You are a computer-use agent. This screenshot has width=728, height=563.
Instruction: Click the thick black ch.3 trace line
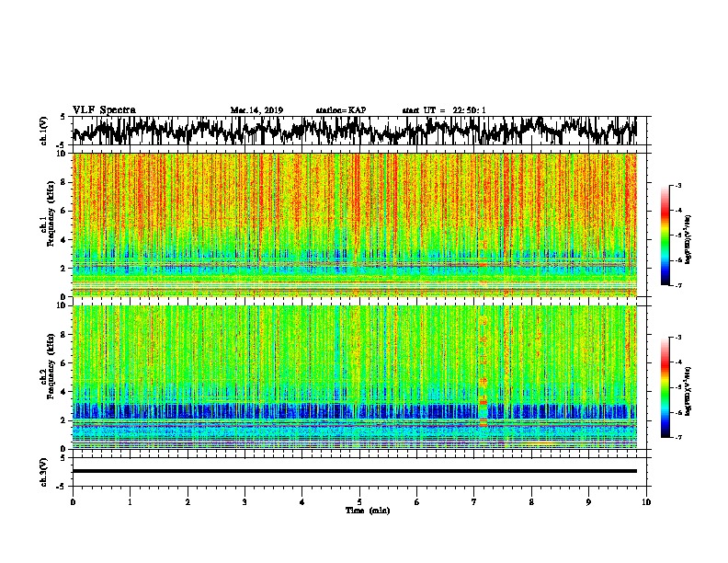[355, 471]
